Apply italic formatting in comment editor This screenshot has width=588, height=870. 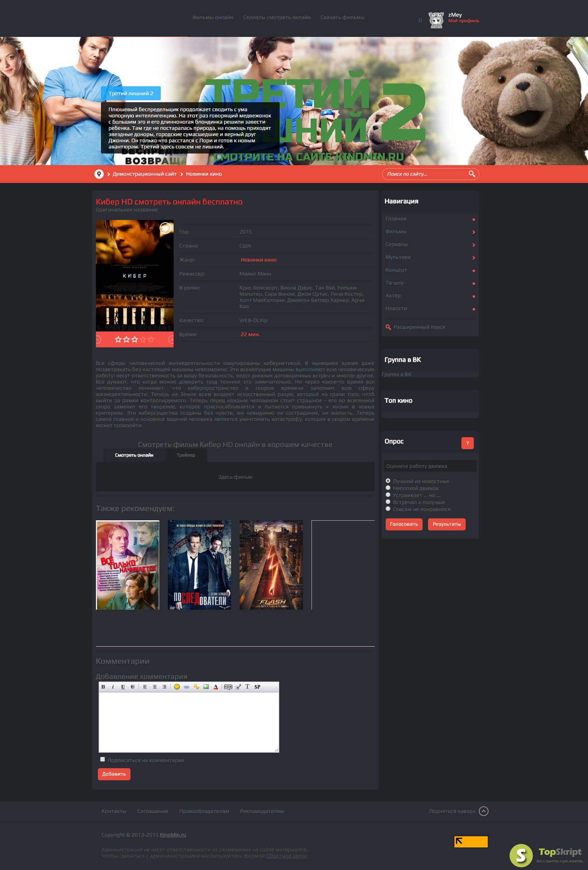click(113, 687)
